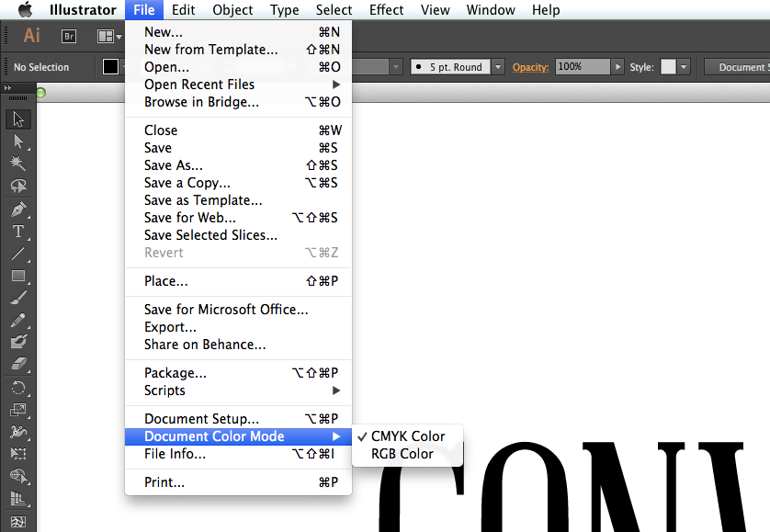The height and width of the screenshot is (532, 770).
Task: Open the Effect menu
Action: coord(387,10)
